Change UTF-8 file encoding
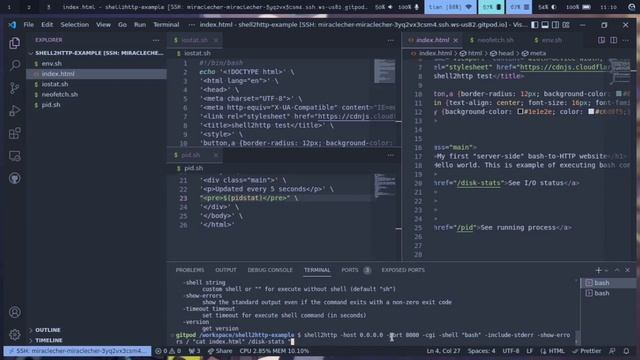This screenshot has width=640, height=360. [511, 351]
